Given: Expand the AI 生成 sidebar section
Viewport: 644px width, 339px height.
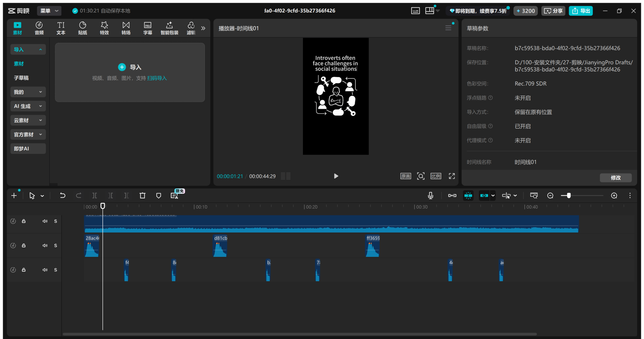Looking at the screenshot, I should (28, 106).
